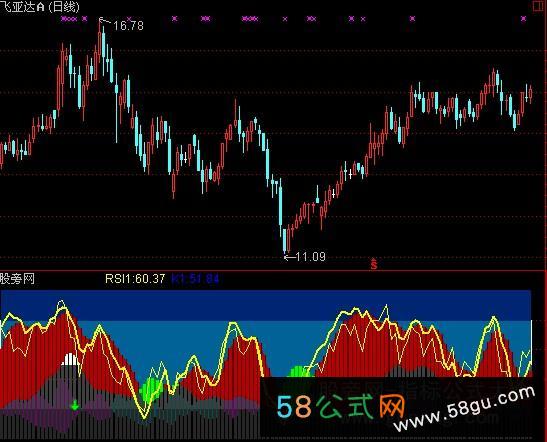This screenshot has width=547, height=442.
Task: Click the red divider line between chart panels
Action: click(x=274, y=271)
